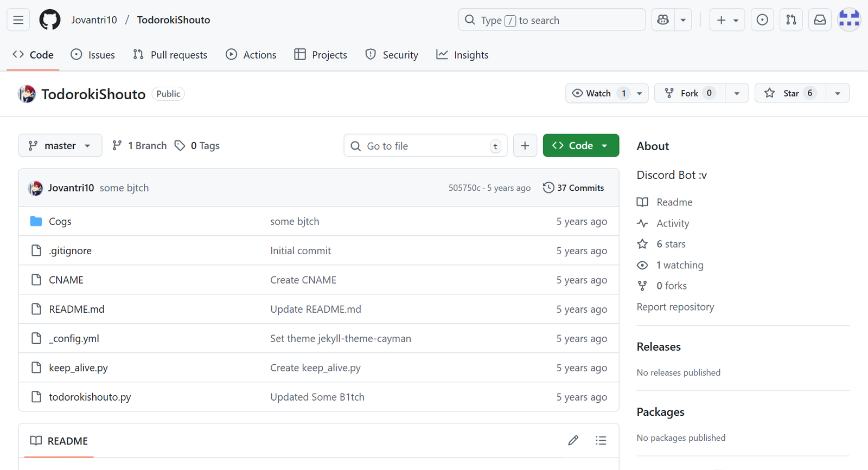Open the Copilot chat icon

(663, 20)
